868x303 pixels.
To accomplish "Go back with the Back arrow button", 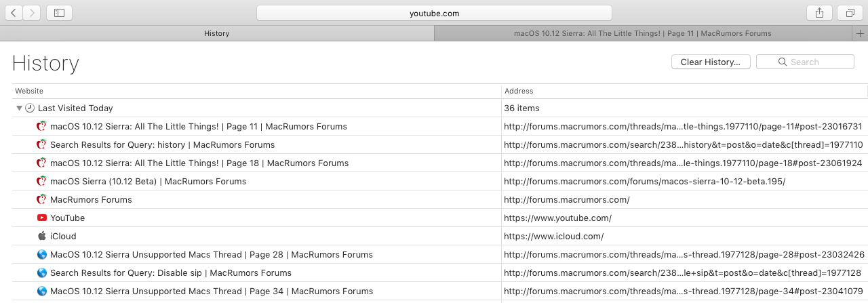I will pyautogui.click(x=13, y=13).
